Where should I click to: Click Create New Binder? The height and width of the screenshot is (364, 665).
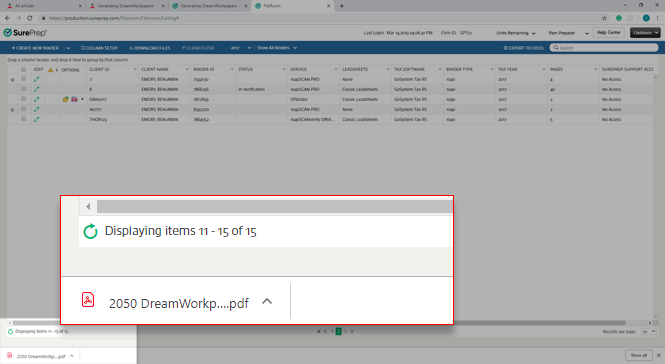(x=36, y=48)
